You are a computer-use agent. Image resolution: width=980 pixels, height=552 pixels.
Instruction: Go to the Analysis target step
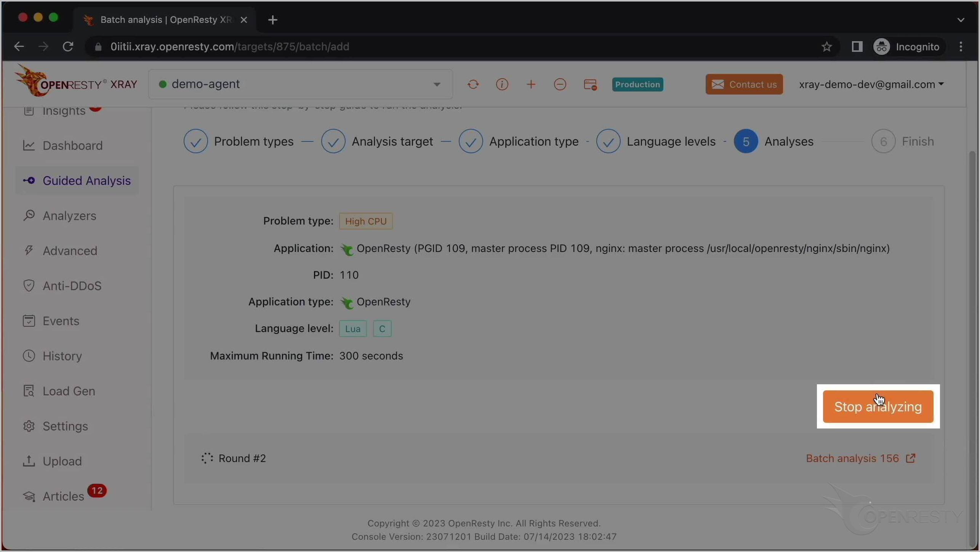pyautogui.click(x=377, y=141)
